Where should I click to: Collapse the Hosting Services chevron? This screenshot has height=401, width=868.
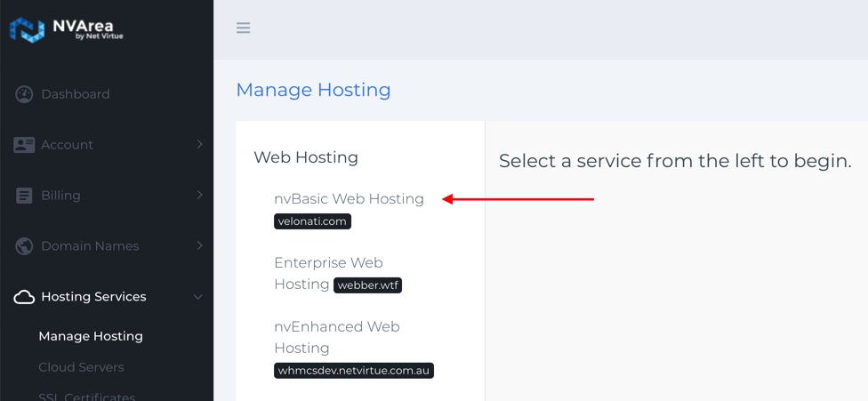pyautogui.click(x=198, y=297)
